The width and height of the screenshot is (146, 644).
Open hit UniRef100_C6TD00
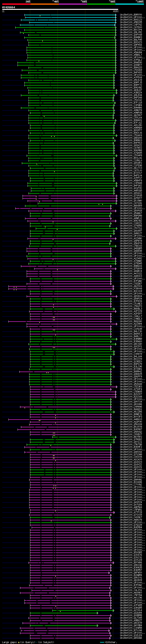click(131, 27)
